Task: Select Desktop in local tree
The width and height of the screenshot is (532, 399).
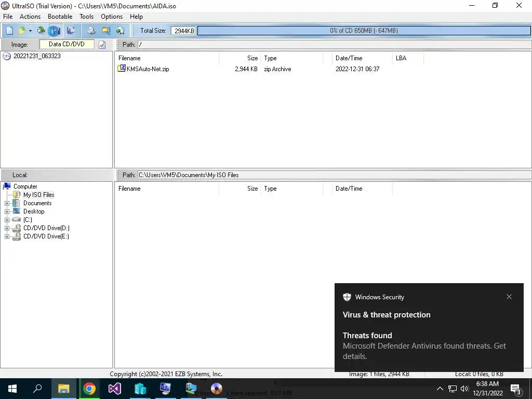Action: [34, 211]
